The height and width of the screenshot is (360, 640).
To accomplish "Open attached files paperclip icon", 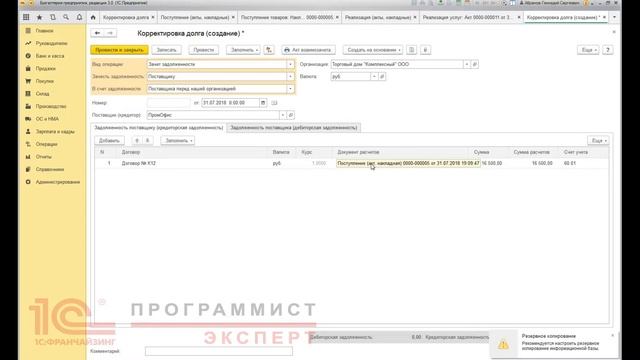I will click(x=425, y=50).
